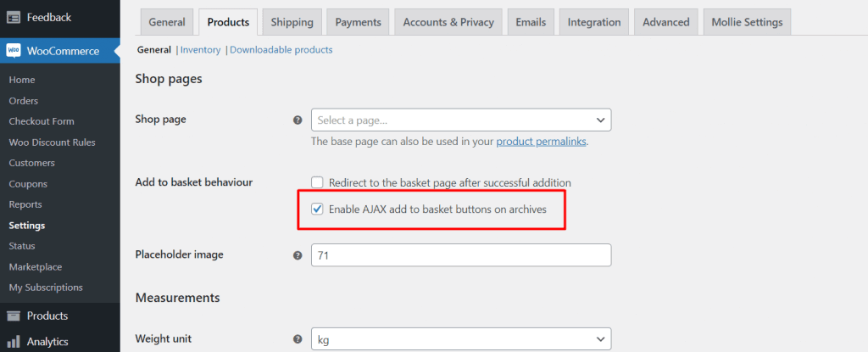The image size is (868, 352).
Task: Click the Placeholder image field showing 71
Action: tap(461, 255)
